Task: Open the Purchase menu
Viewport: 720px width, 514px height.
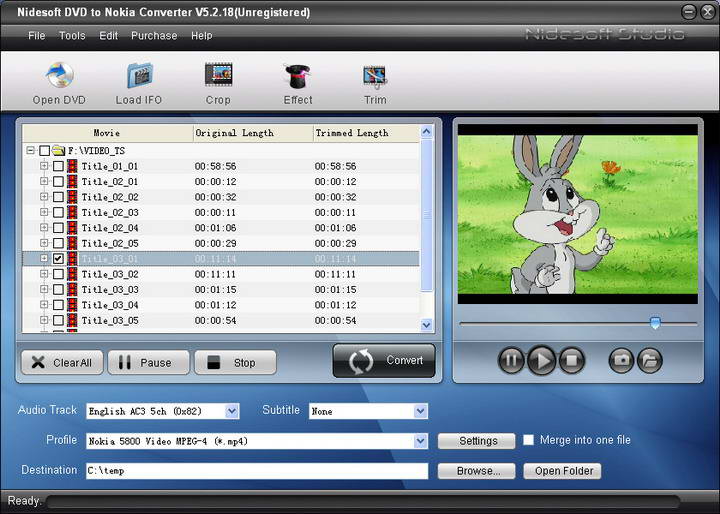Action: pyautogui.click(x=154, y=35)
